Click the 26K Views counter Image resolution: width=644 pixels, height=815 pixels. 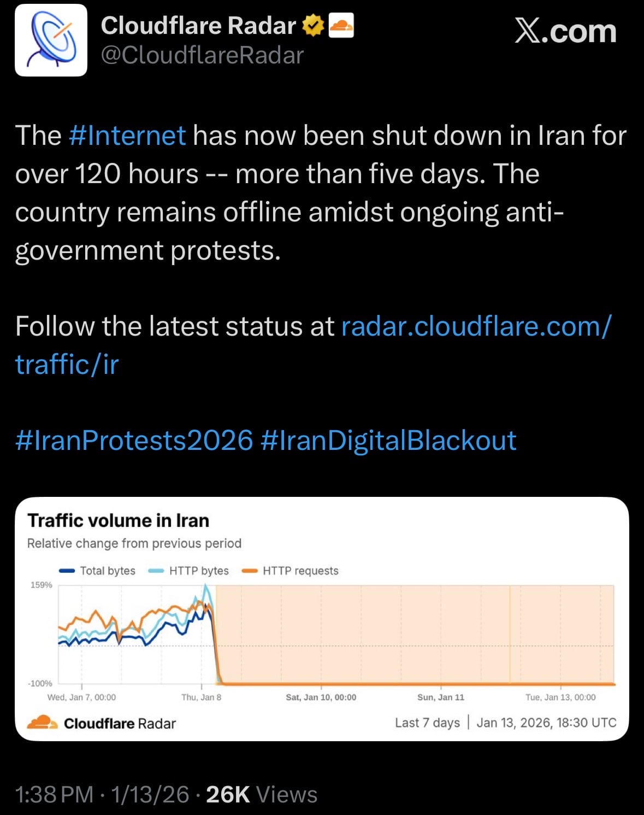(262, 794)
